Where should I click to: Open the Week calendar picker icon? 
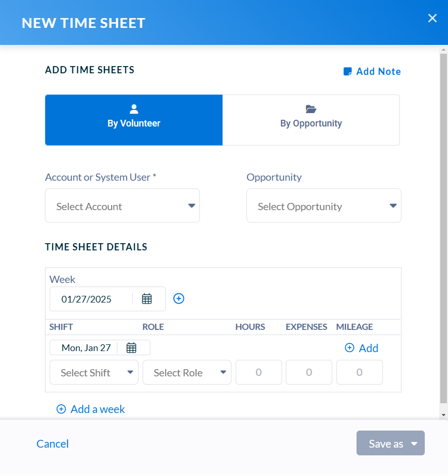tap(147, 299)
